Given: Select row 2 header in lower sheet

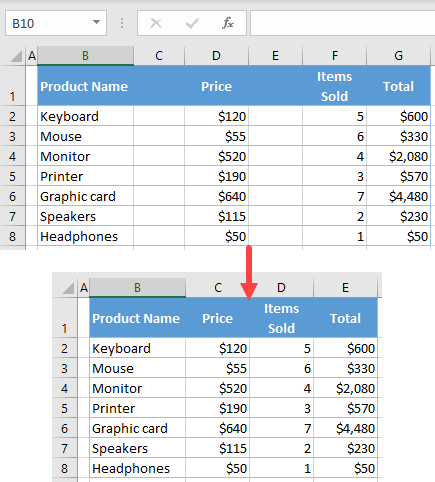Looking at the screenshot, I should [65, 348].
